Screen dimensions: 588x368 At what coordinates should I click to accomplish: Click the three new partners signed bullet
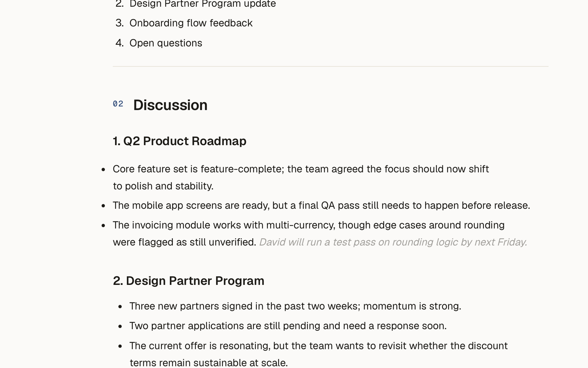point(295,306)
